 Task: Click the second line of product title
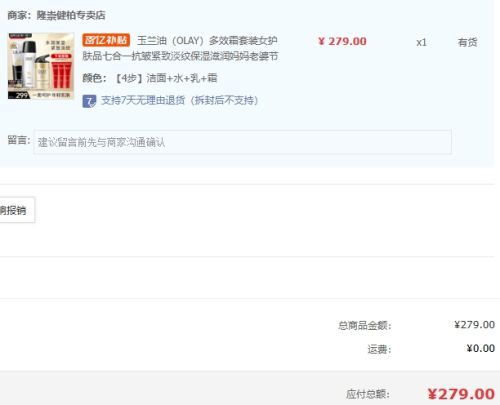(180, 56)
